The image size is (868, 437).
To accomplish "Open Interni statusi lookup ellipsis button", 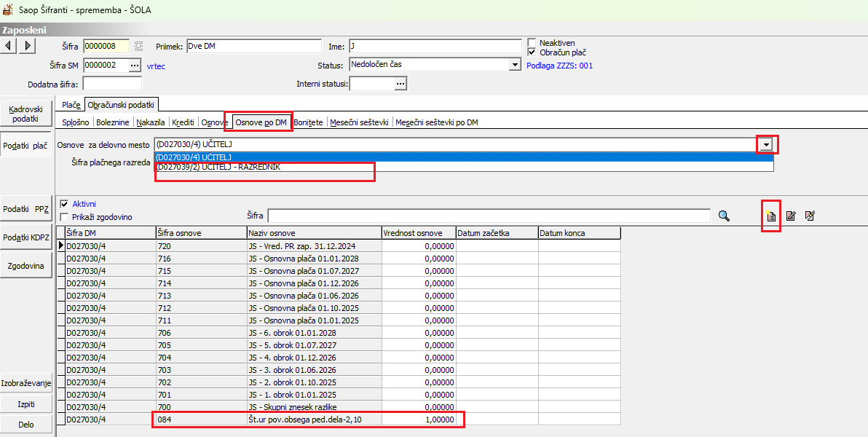I will point(401,84).
